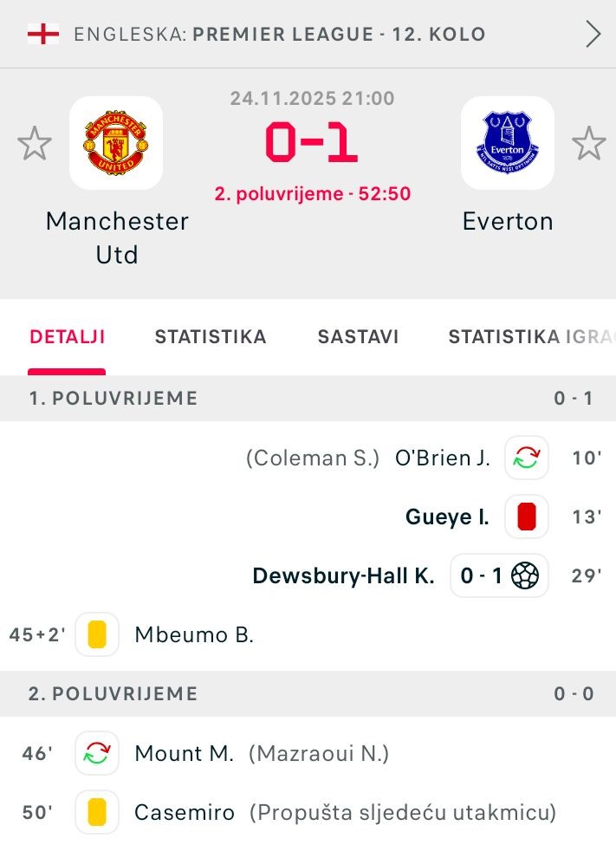Tap the O'Brien substitution arrows icon
The image size is (616, 845).
click(x=527, y=458)
